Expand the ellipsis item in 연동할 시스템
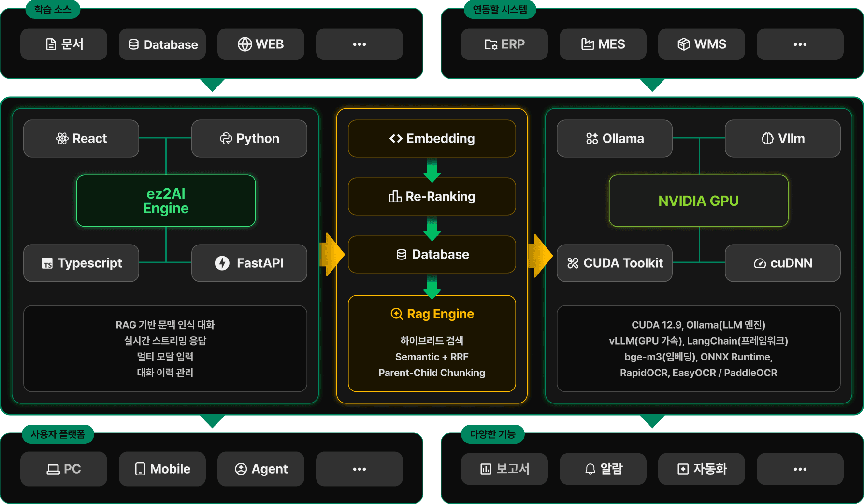The width and height of the screenshot is (864, 504). (800, 44)
